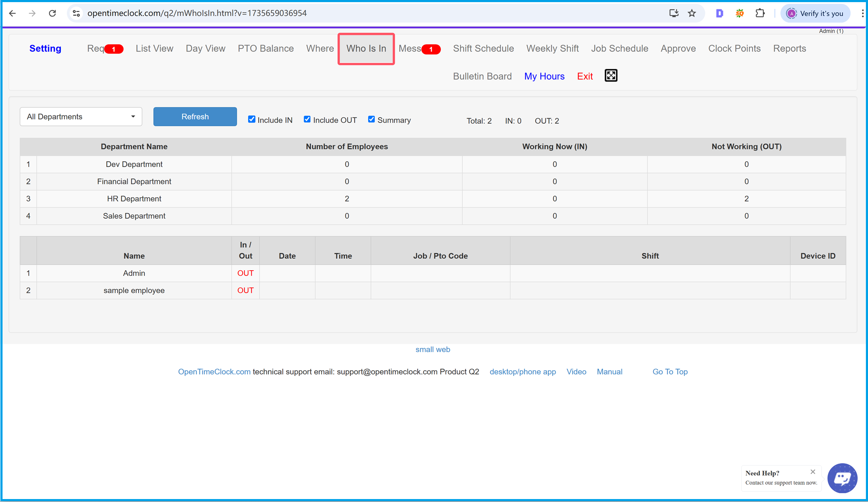868x502 pixels.
Task: Click the Verify it's you profile button
Action: (x=815, y=13)
